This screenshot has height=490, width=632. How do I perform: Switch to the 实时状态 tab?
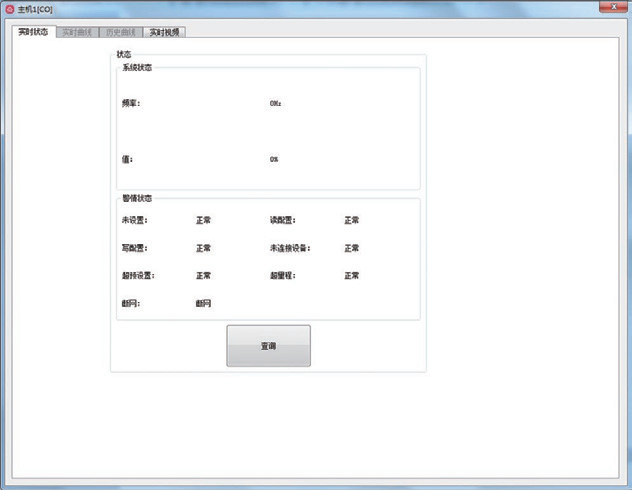point(33,32)
